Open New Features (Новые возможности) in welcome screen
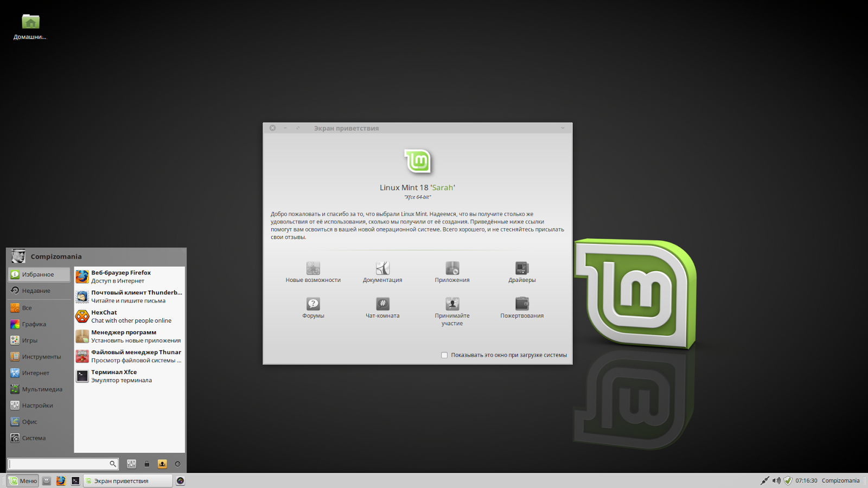This screenshot has height=488, width=868. coord(313,272)
